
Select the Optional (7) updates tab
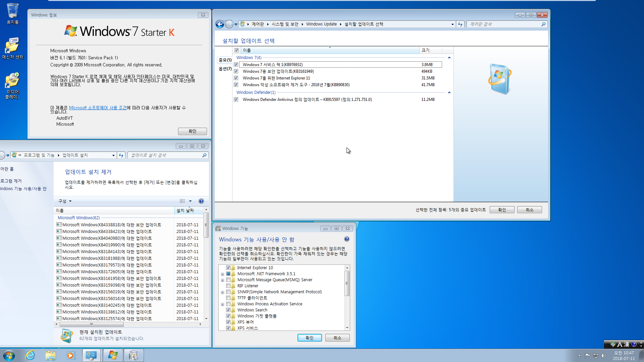point(225,69)
